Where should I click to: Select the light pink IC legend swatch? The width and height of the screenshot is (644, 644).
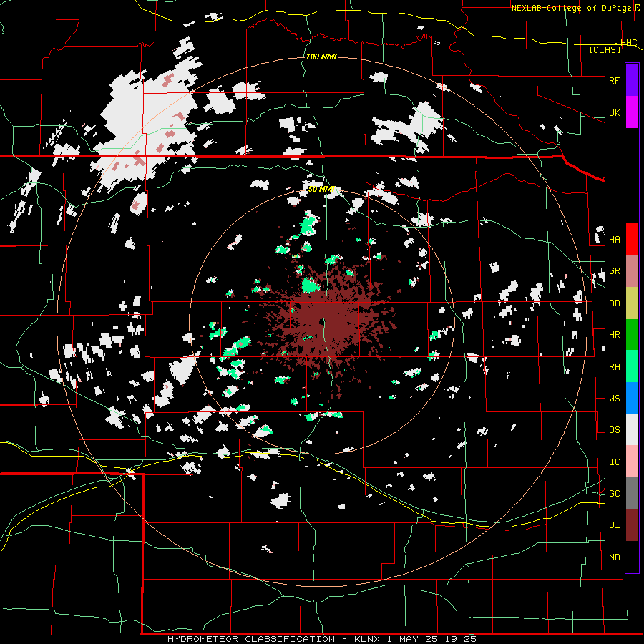point(632,462)
